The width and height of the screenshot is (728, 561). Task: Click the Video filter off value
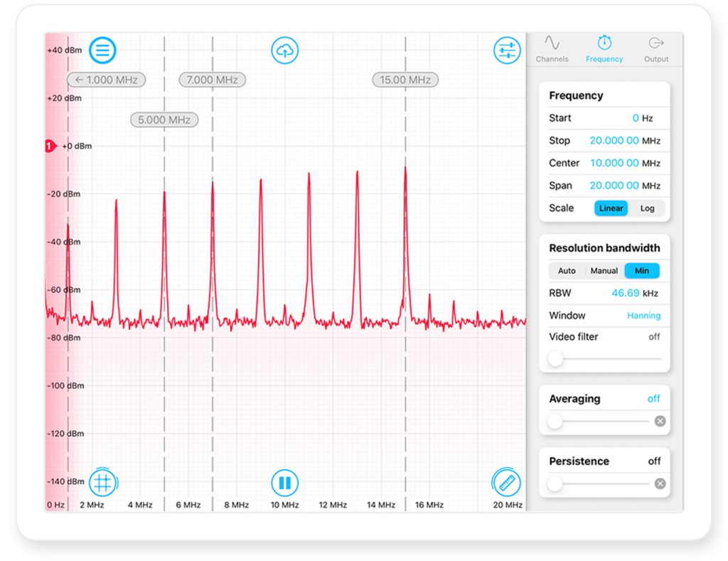[654, 337]
